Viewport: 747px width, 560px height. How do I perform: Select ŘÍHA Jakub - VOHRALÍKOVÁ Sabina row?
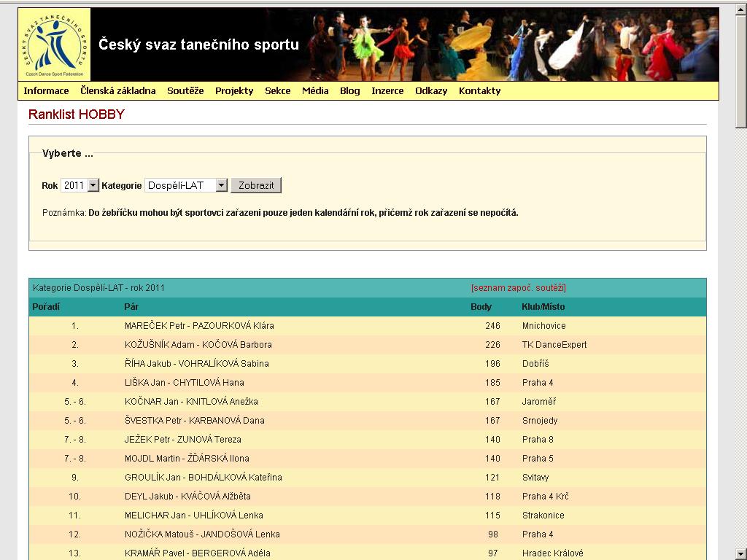coord(368,364)
